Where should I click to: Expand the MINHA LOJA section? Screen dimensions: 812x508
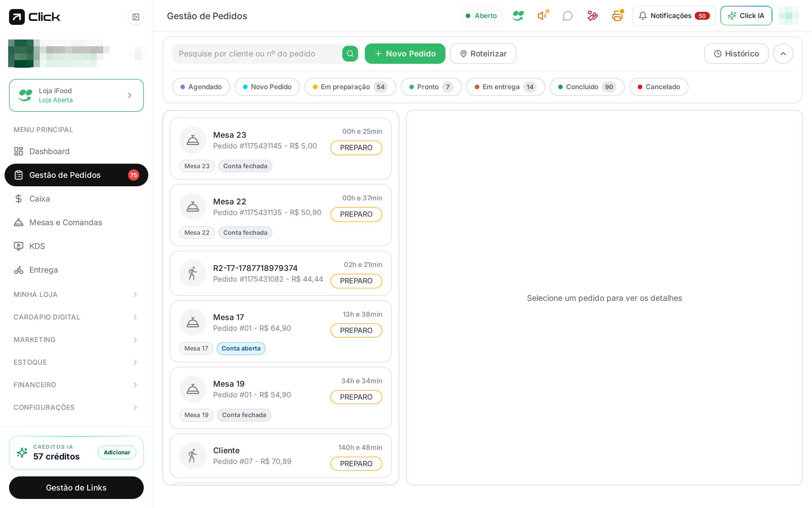(76, 295)
